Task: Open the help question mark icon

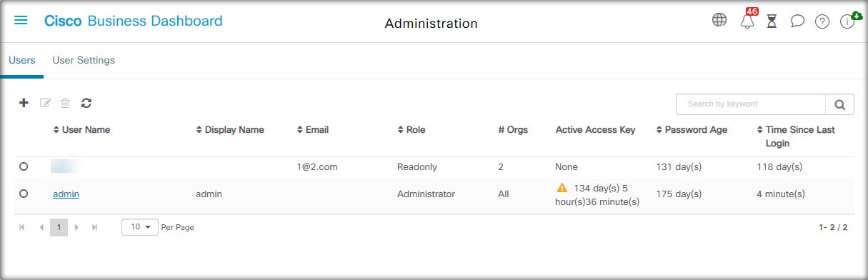Action: 822,21
